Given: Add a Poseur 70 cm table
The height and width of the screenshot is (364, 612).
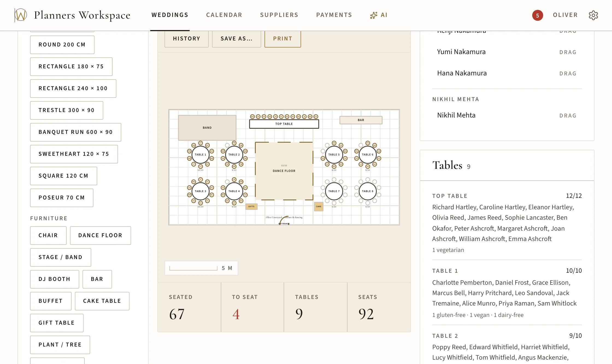Looking at the screenshot, I should point(62,198).
